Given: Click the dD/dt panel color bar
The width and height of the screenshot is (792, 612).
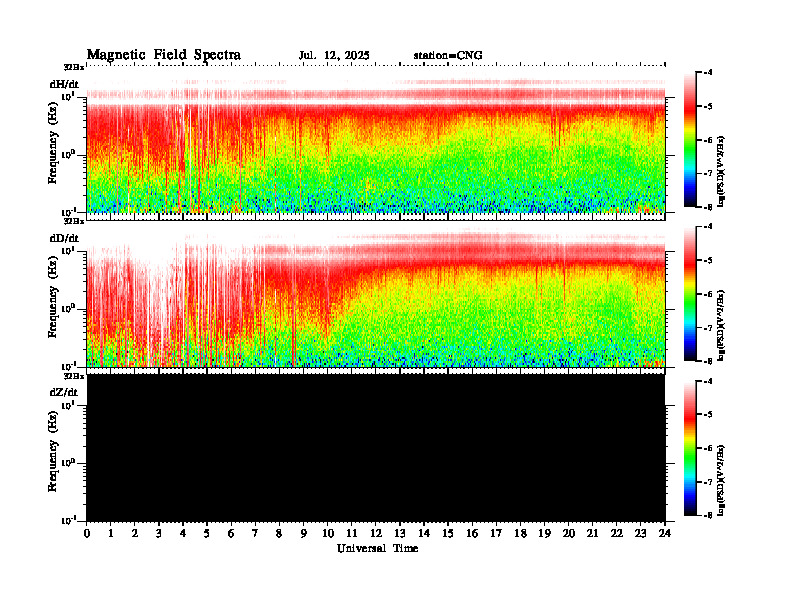Looking at the screenshot, I should 690,294.
